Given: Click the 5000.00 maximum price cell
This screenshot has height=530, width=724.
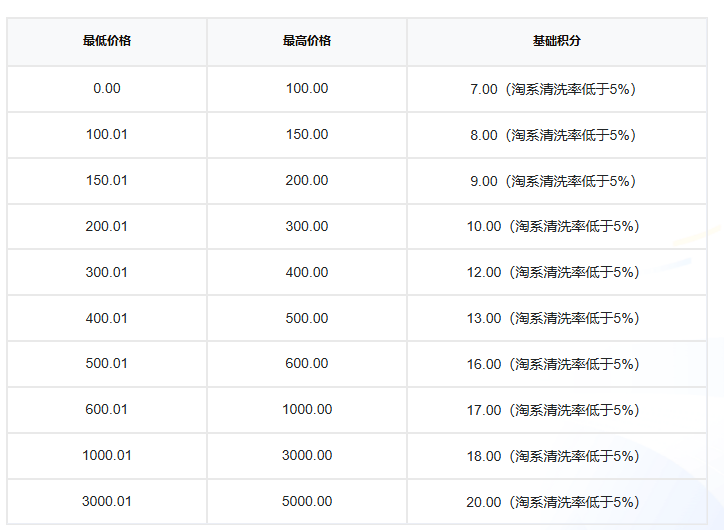Looking at the screenshot, I should pos(307,502).
